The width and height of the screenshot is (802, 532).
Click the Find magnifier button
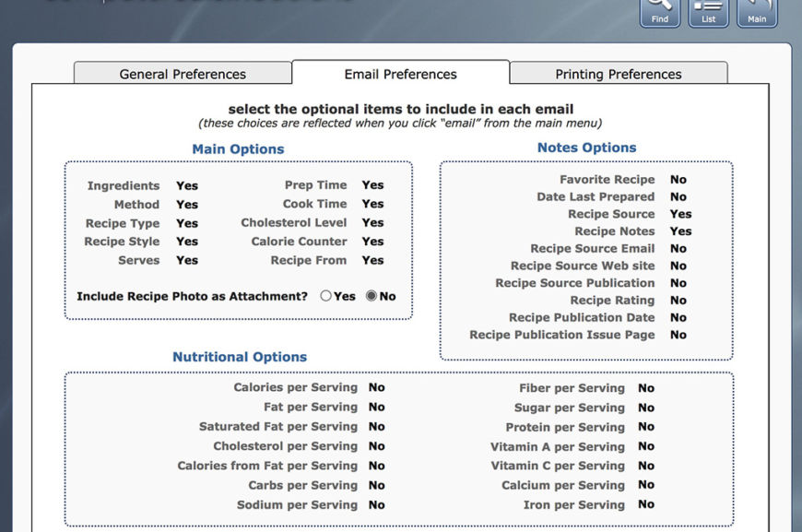660,12
